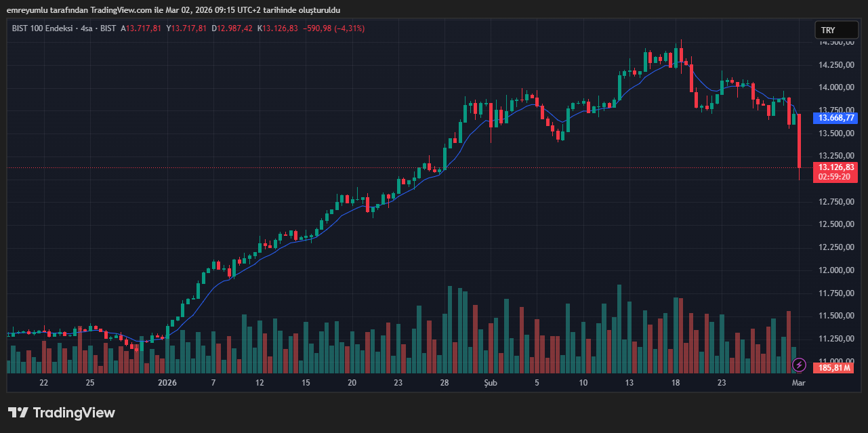Click the Şub month marker on time axis
This screenshot has height=433, width=868.
(490, 383)
